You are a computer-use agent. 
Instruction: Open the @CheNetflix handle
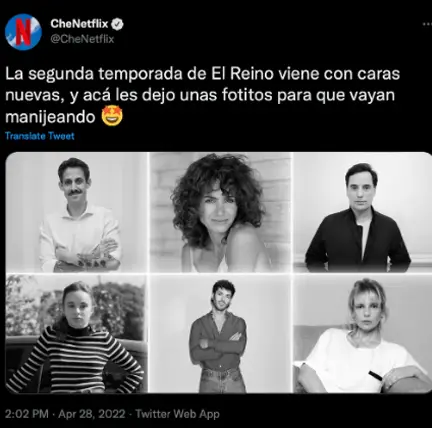82,39
